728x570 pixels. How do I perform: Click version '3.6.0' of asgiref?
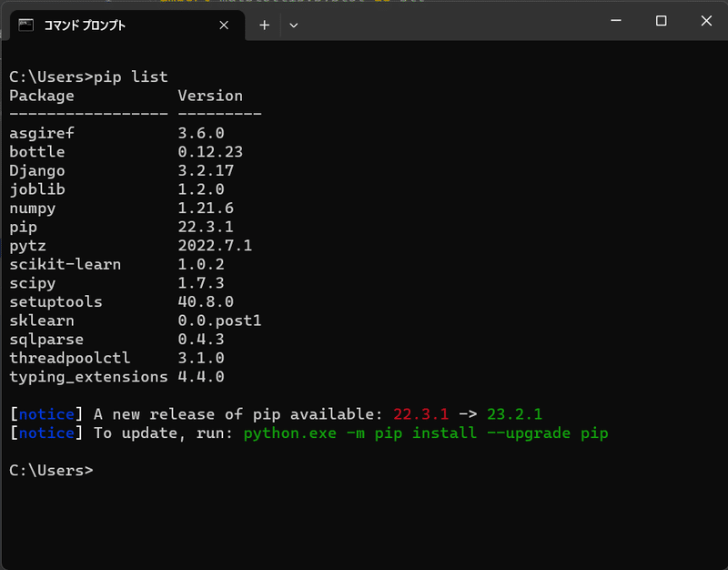(201, 133)
